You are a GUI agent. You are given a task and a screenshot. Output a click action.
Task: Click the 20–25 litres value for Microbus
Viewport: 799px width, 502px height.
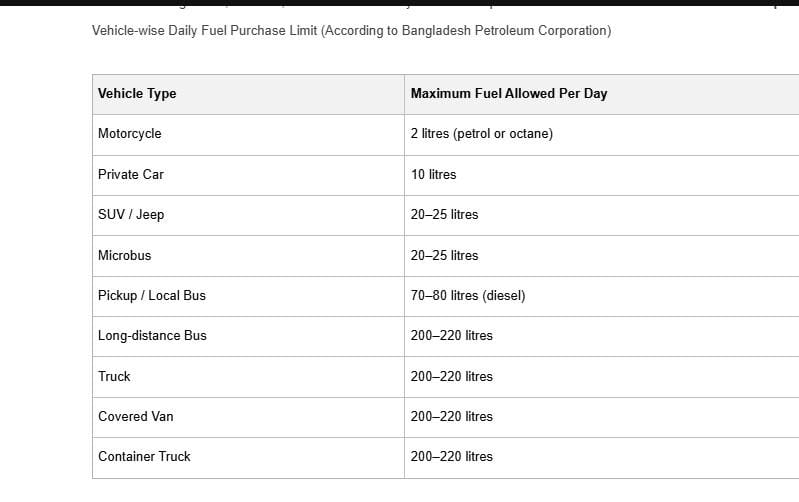pos(444,255)
